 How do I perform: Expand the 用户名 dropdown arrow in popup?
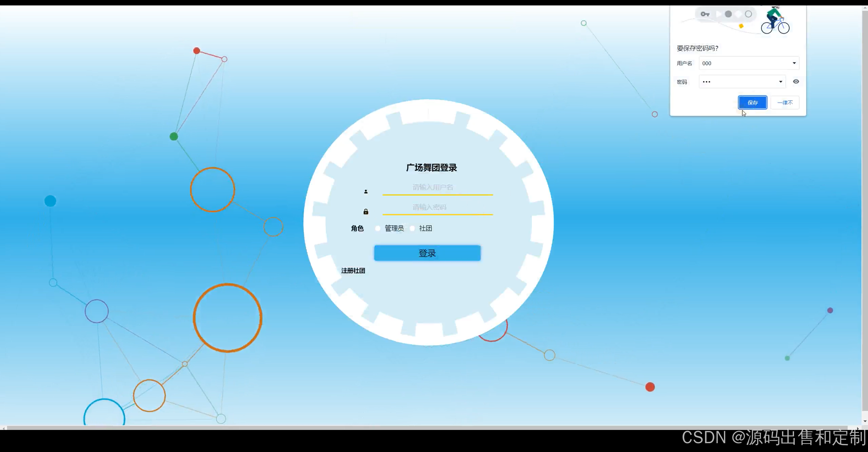point(794,63)
